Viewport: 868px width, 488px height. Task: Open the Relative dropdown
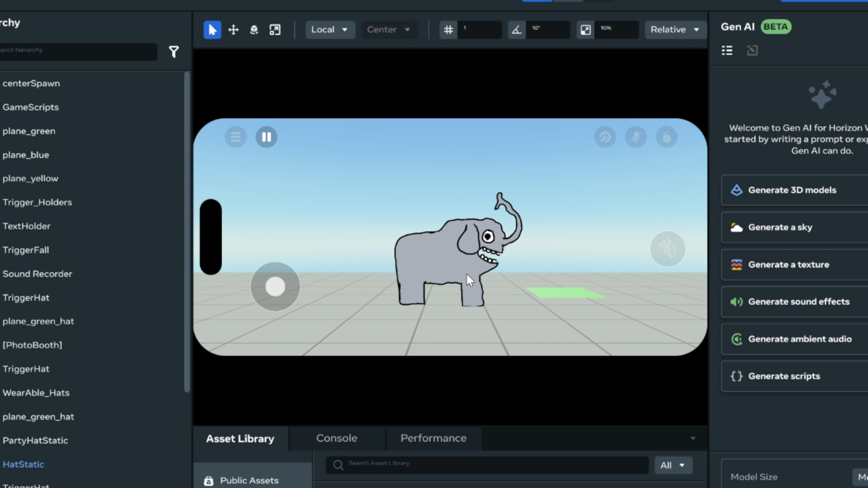tap(675, 30)
